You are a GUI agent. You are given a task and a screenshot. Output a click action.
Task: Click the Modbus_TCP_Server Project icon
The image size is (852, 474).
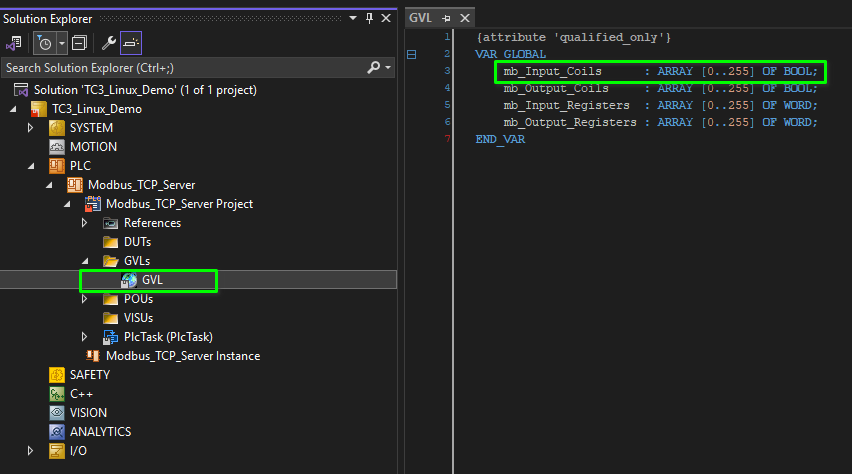tap(93, 204)
